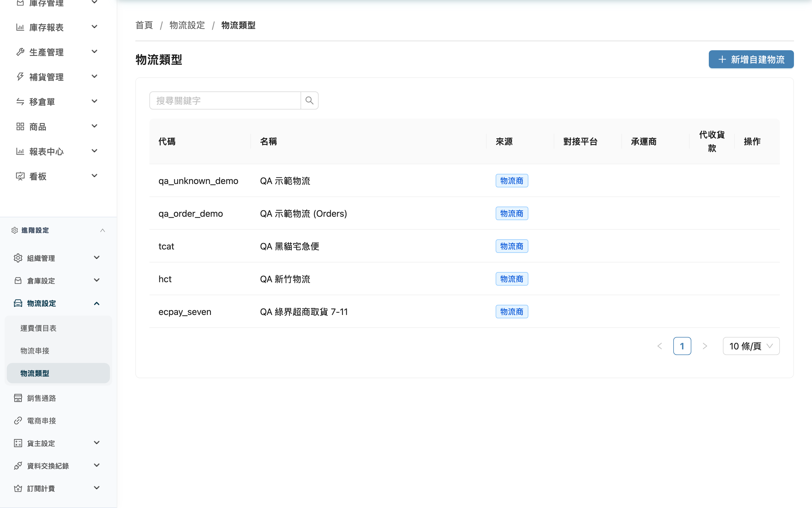Expand the 補貨管理 menu chevron
812x508 pixels.
click(x=95, y=76)
